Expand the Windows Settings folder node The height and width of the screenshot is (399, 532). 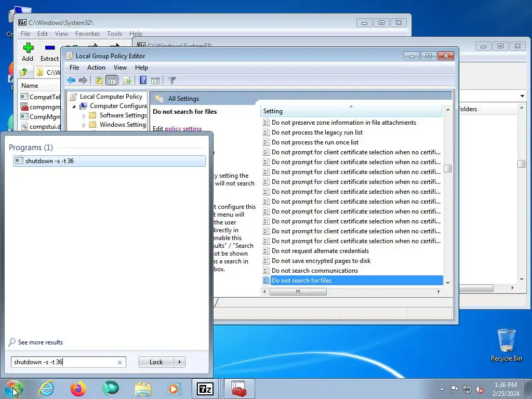tap(84, 125)
